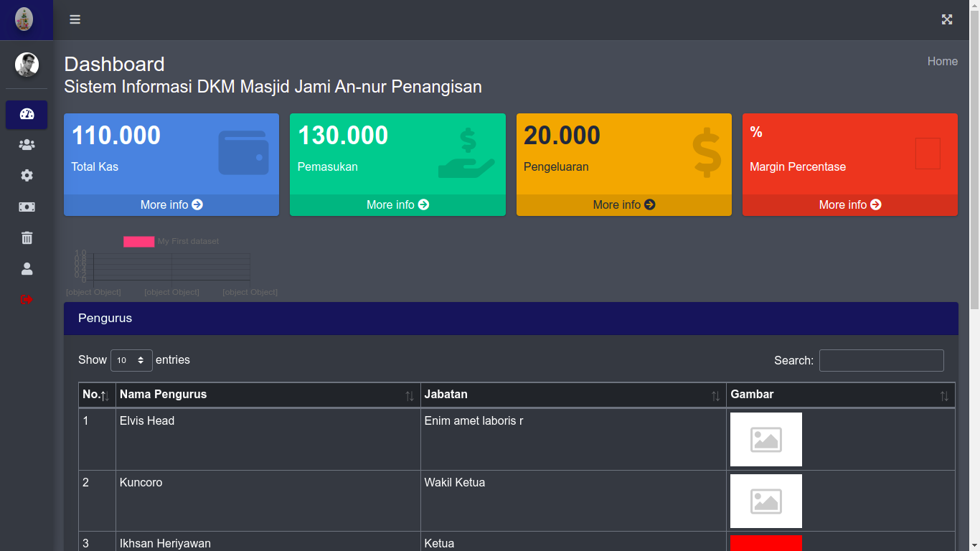Open Elvis Head's image thumbnail

(766, 440)
